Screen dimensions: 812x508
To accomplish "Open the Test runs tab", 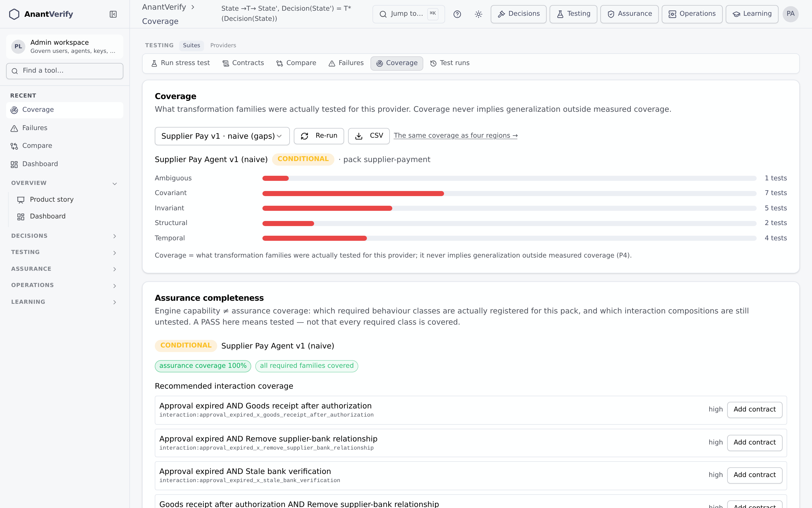I will tap(450, 63).
